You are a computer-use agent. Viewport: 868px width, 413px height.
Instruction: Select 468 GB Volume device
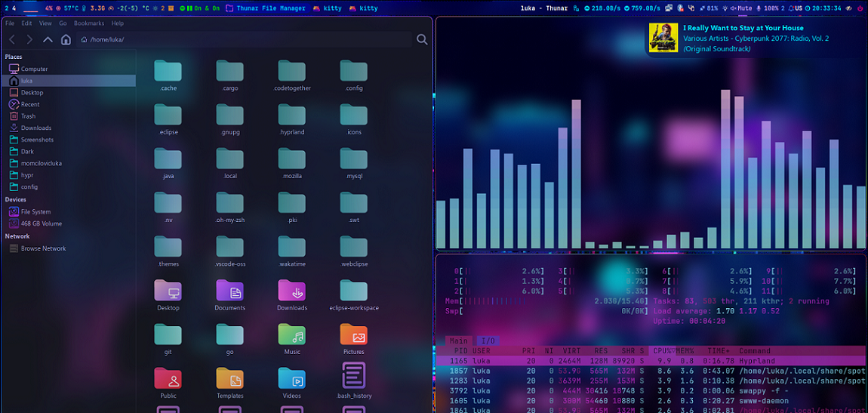point(41,223)
